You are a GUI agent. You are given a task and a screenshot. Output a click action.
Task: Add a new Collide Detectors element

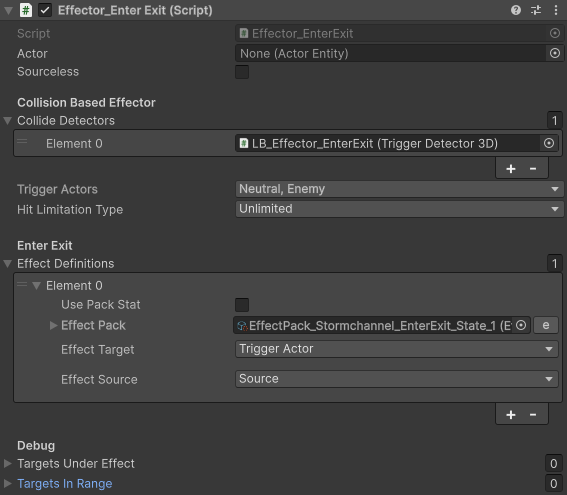511,169
